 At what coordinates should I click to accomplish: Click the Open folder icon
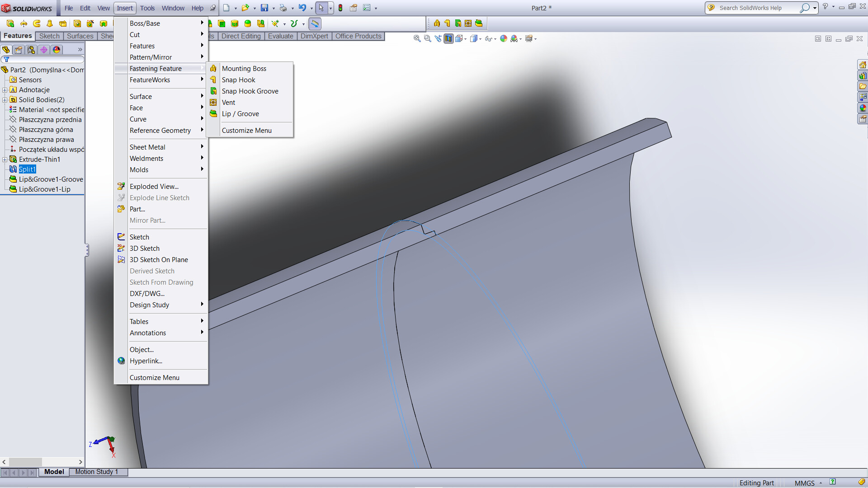click(245, 8)
